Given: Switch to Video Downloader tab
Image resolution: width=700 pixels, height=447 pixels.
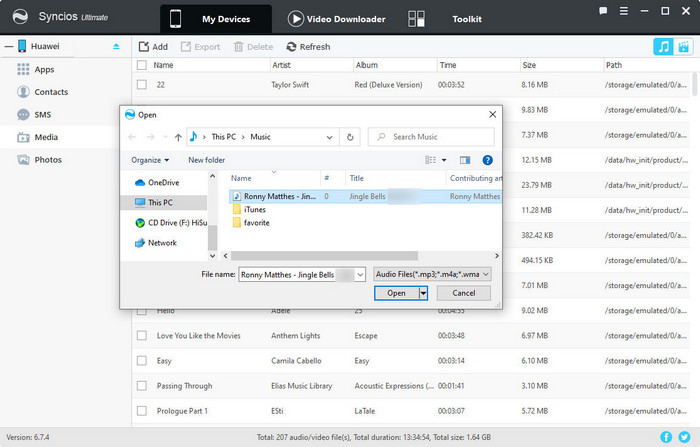Looking at the screenshot, I should point(337,19).
